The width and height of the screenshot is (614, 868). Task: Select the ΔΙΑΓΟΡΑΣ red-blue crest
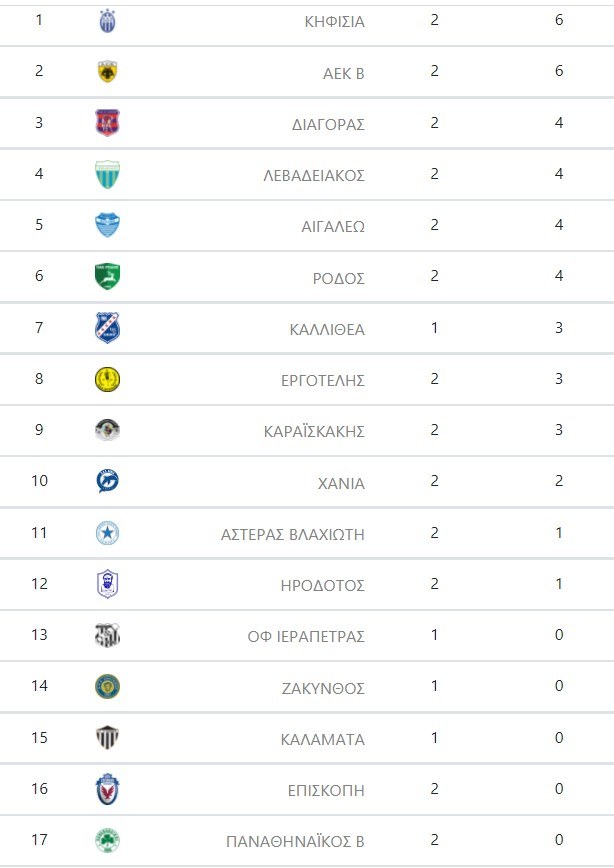click(107, 123)
